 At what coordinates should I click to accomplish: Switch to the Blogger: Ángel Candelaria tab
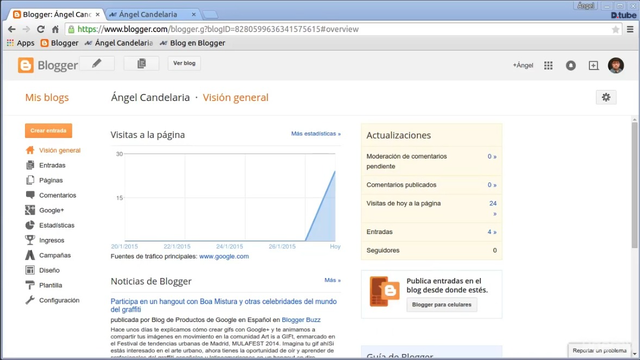point(56,14)
